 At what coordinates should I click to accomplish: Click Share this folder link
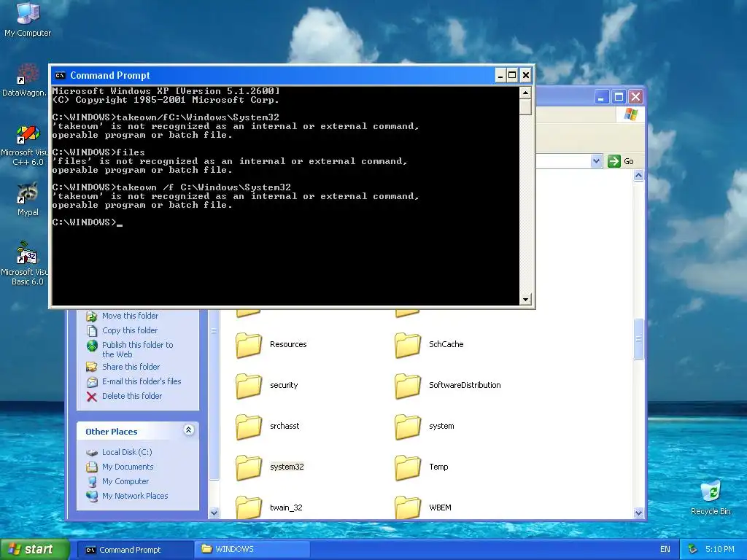[131, 367]
